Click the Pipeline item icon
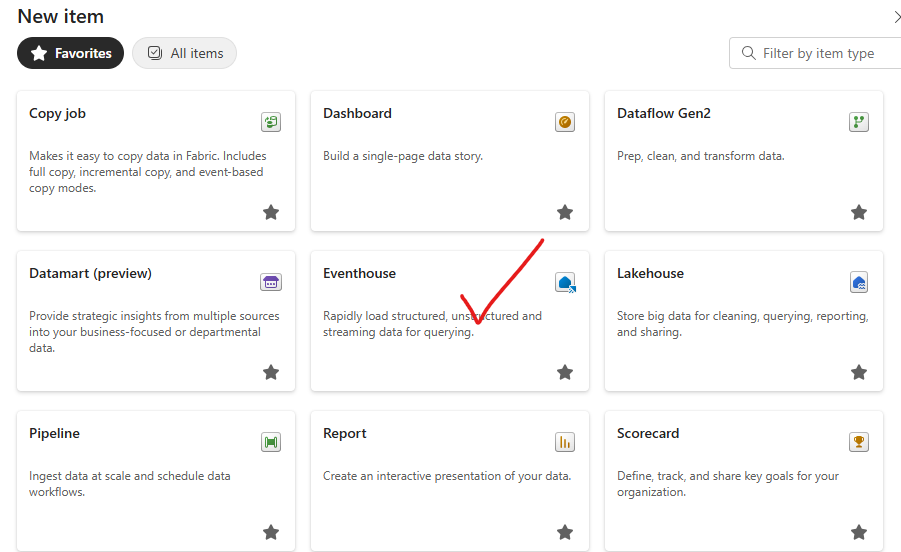Screen dimensions: 901x552 (270, 442)
